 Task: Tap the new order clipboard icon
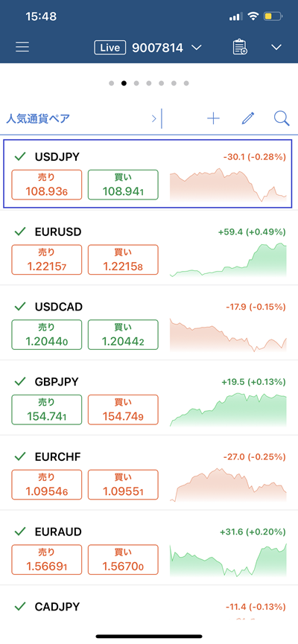[240, 47]
